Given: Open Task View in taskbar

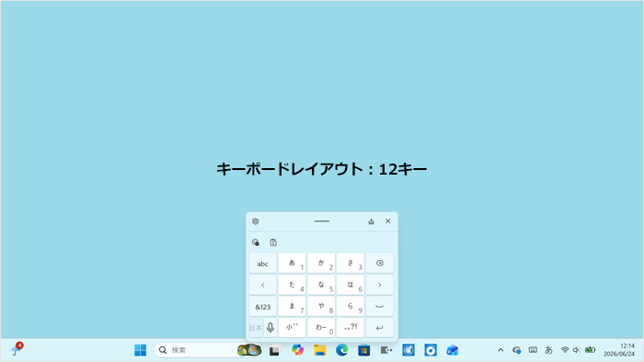Looking at the screenshot, I should tap(274, 351).
